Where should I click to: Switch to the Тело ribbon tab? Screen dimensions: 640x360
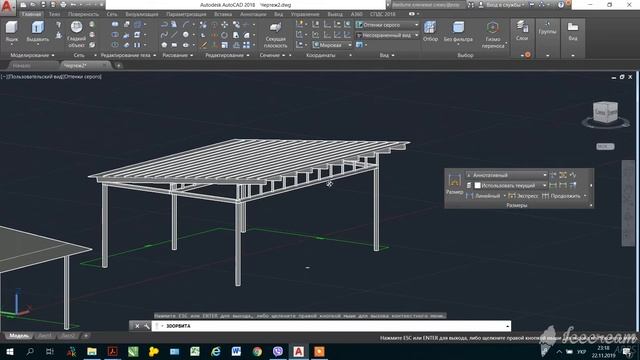coord(54,14)
